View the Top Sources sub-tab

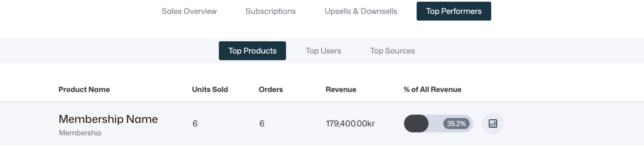(x=392, y=51)
